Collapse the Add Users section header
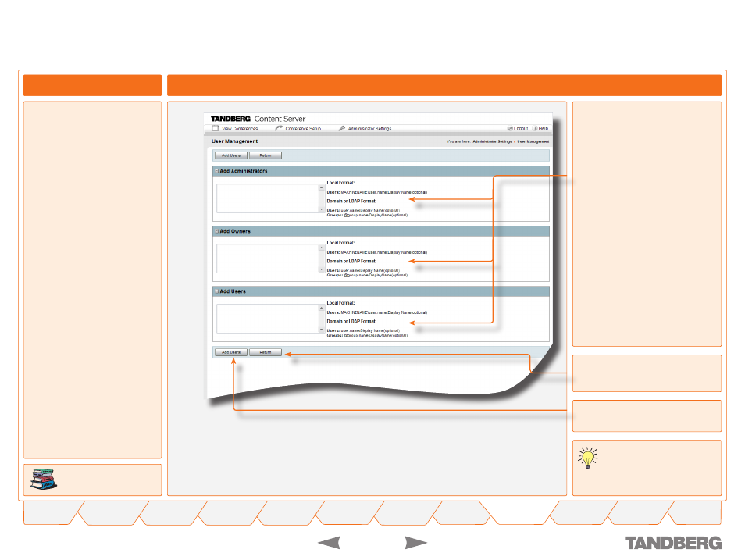Image resolution: width=745 pixels, height=560 pixels. tap(216, 291)
